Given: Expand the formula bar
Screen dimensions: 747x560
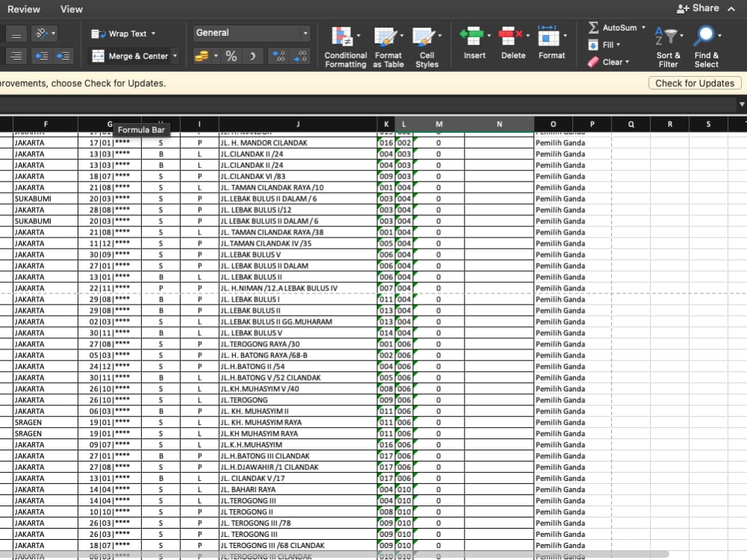Looking at the screenshot, I should pos(742,105).
